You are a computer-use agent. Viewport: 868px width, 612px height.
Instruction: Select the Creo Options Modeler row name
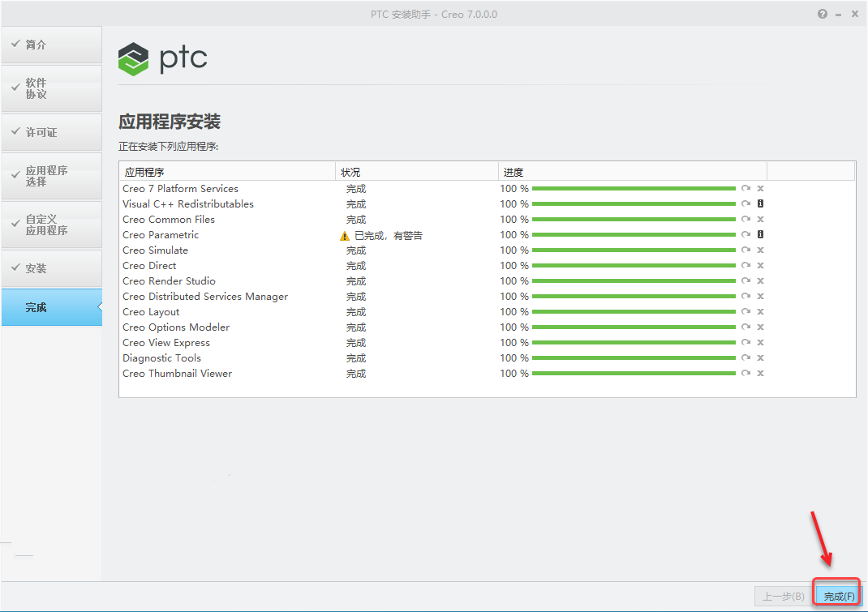(x=176, y=327)
